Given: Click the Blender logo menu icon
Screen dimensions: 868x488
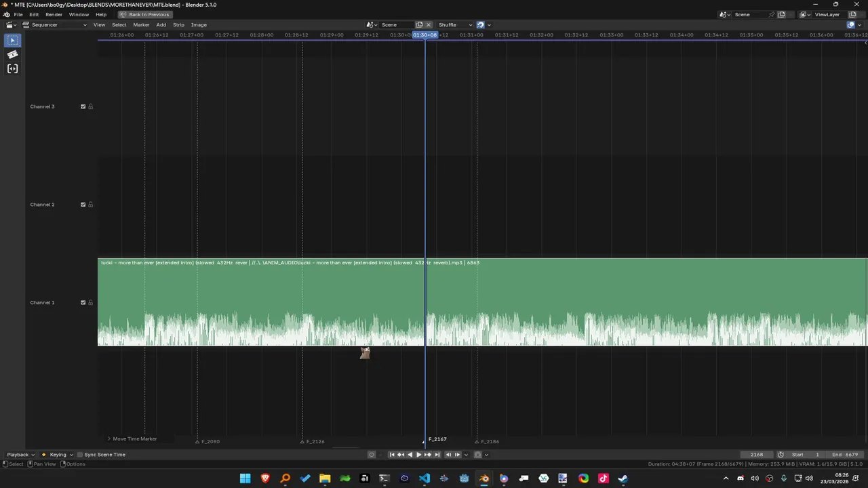Looking at the screenshot, I should click(6, 14).
